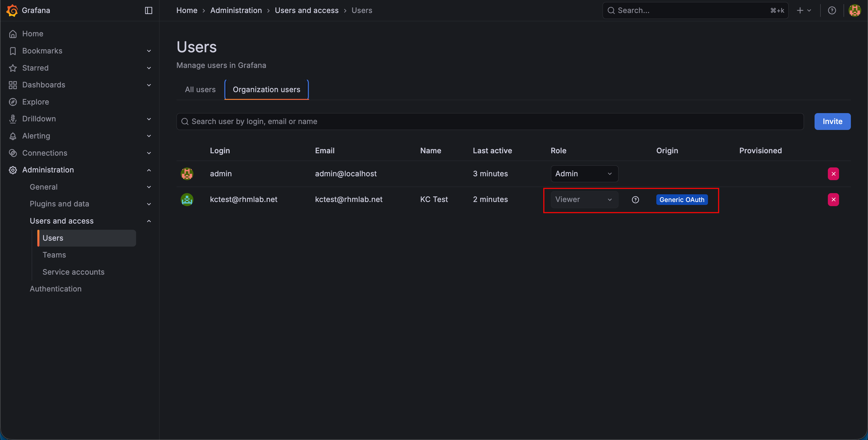Image resolution: width=868 pixels, height=440 pixels.
Task: Collapse the Users and access section
Action: tap(149, 221)
